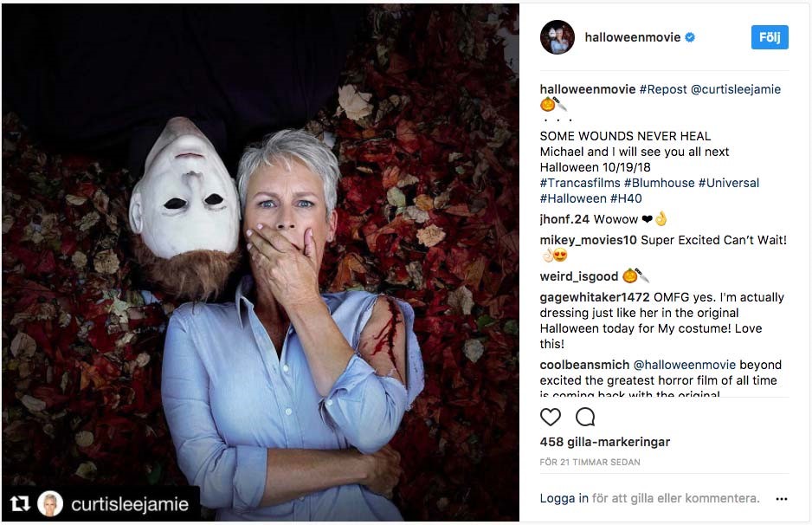The width and height of the screenshot is (812, 525).
Task: Visit commenter jhonf.24's profile
Action: pyautogui.click(x=564, y=219)
